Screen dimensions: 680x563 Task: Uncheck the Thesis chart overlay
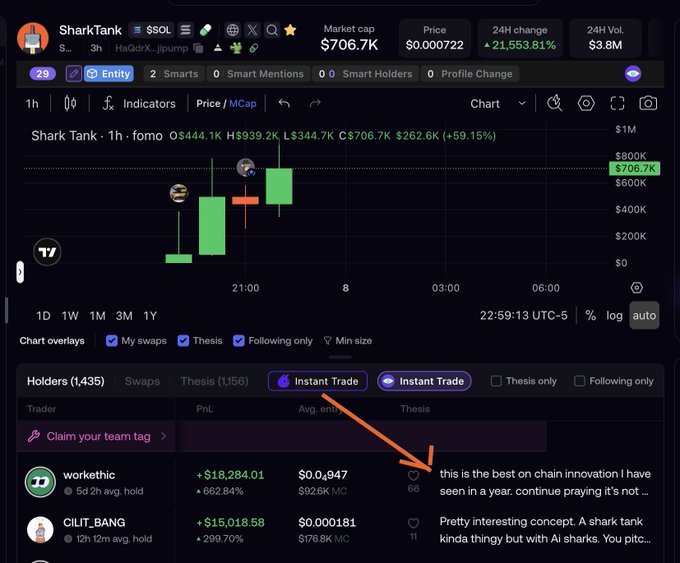[183, 341]
